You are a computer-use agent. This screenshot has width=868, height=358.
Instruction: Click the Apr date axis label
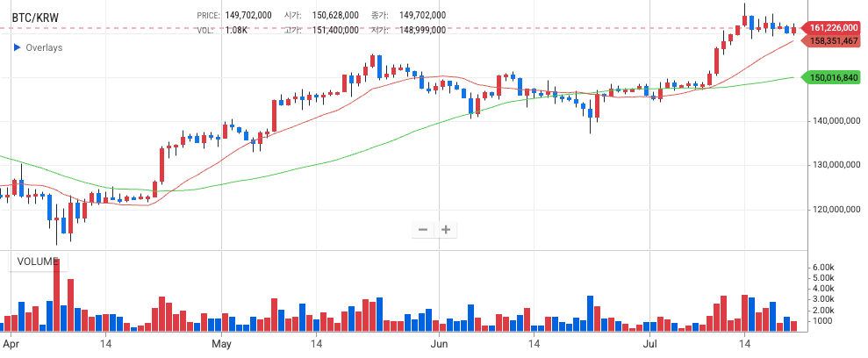pos(11,344)
